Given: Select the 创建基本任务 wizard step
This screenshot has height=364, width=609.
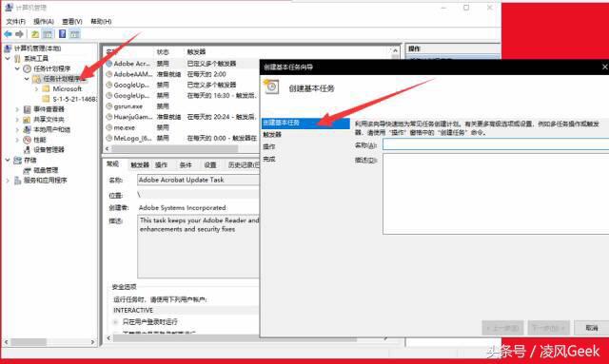Looking at the screenshot, I should [305, 123].
